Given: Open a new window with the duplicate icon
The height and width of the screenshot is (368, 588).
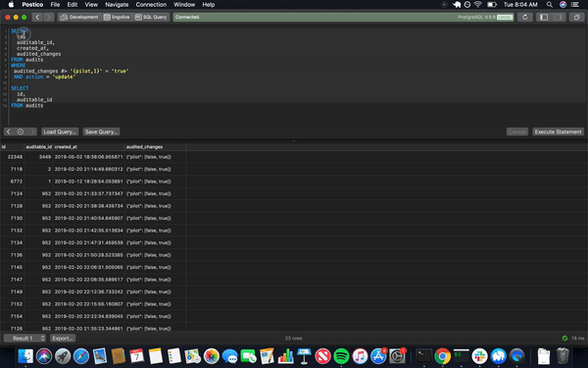Looking at the screenshot, I should (x=577, y=17).
